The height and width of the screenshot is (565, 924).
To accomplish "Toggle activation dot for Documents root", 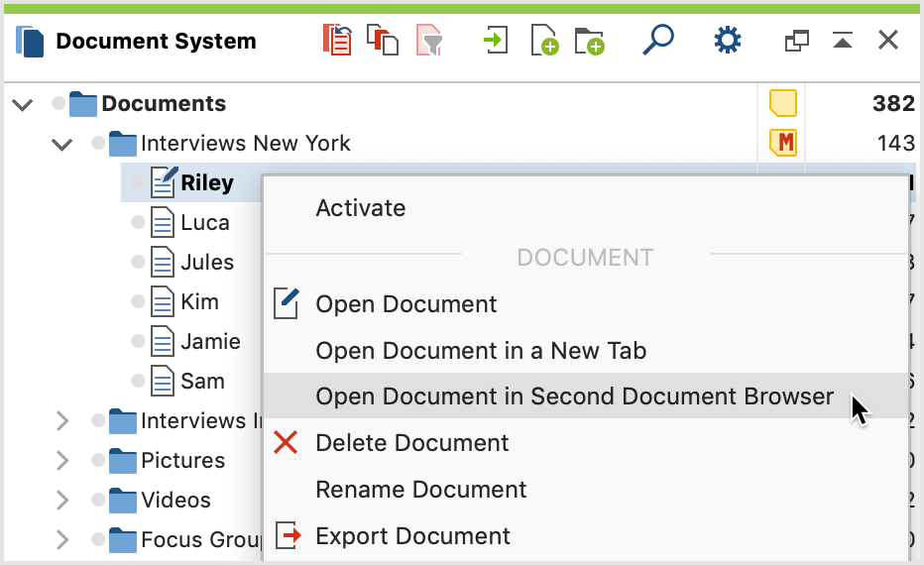I will point(58,103).
